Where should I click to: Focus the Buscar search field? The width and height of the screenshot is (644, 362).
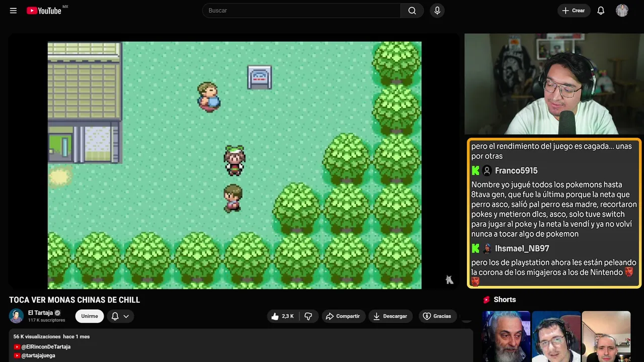[301, 11]
